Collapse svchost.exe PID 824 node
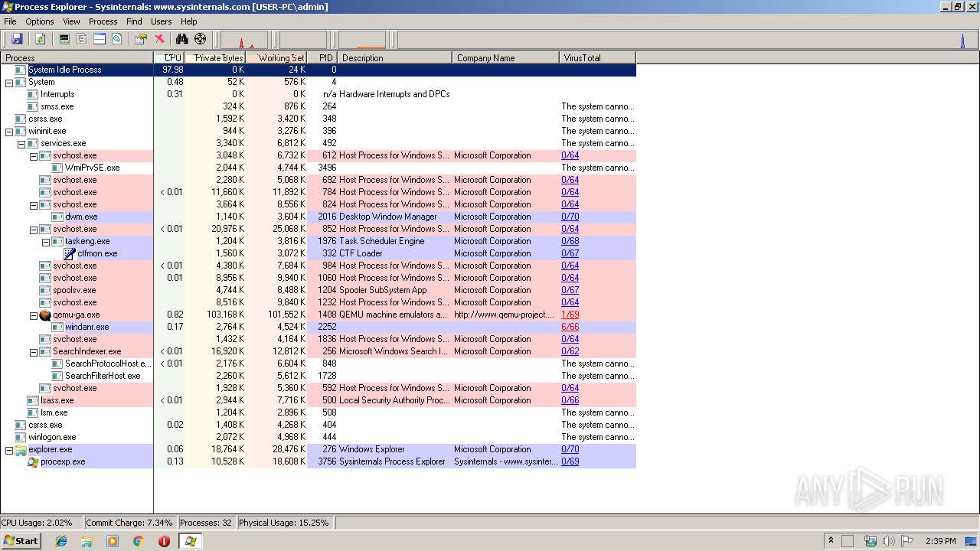The height and width of the screenshot is (551, 980). click(34, 204)
